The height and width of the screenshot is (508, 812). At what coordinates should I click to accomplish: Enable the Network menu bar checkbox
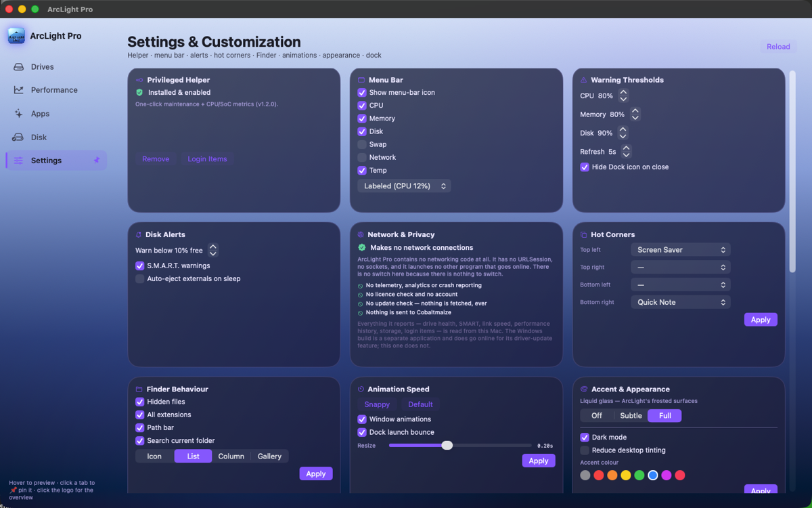(362, 157)
